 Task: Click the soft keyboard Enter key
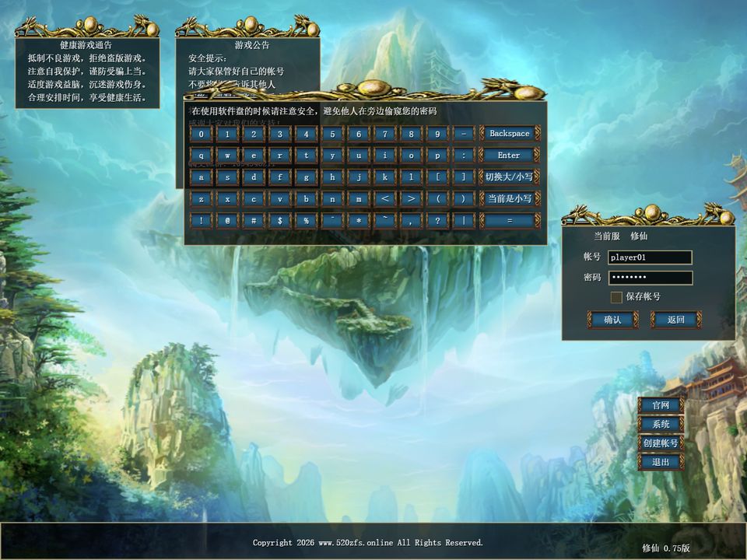click(x=510, y=156)
